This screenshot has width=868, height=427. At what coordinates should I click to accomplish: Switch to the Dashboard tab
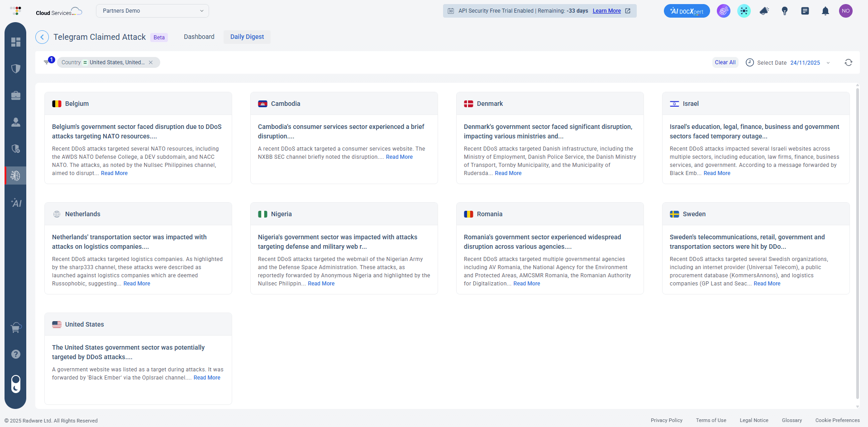[x=199, y=37]
